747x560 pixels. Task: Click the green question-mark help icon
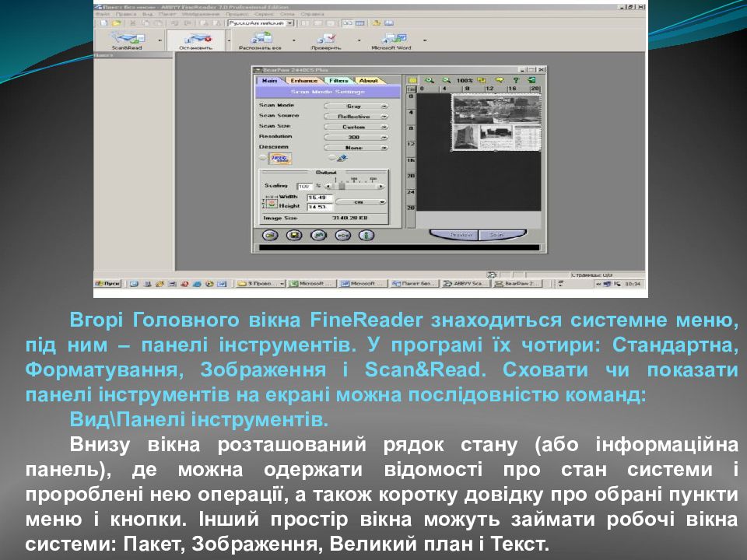click(515, 80)
